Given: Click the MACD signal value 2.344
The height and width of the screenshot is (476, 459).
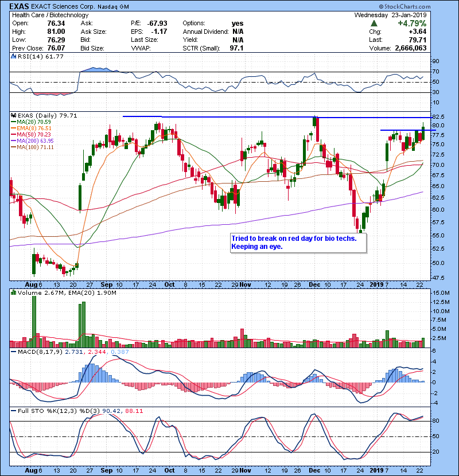Looking at the screenshot, I should click(x=96, y=352).
